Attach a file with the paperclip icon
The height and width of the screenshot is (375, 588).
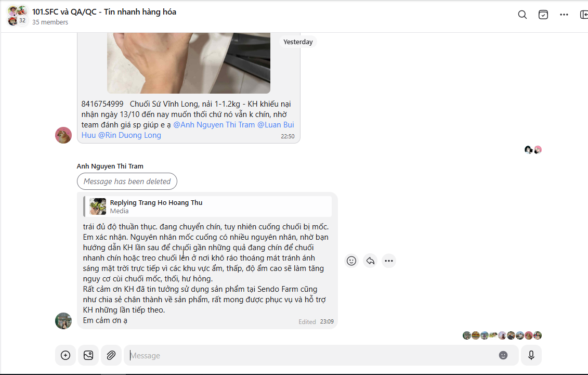click(x=111, y=355)
